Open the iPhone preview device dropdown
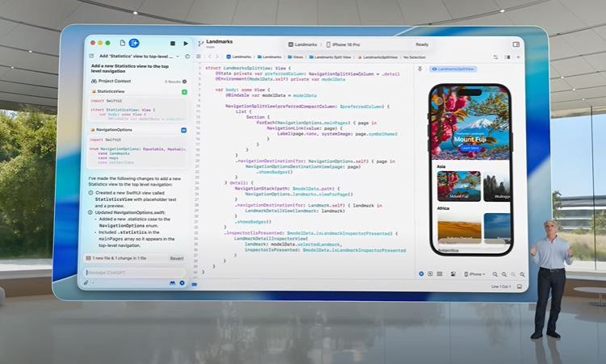 (x=474, y=274)
